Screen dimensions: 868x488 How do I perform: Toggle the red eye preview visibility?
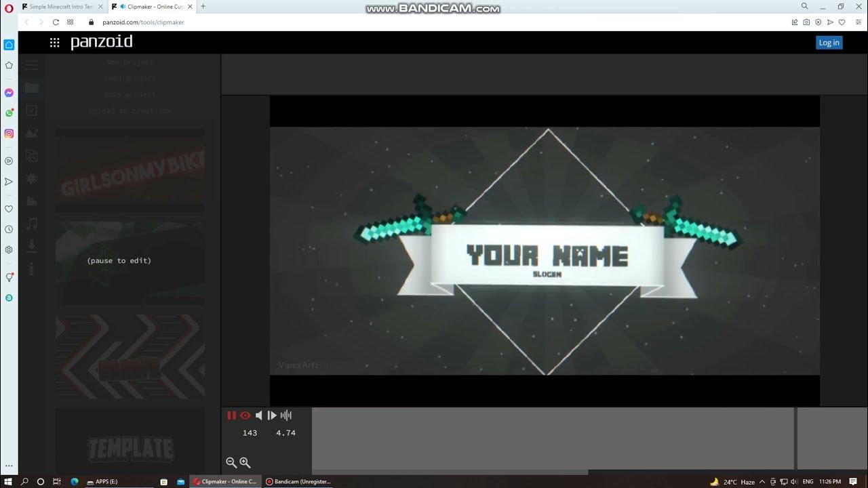pos(245,415)
